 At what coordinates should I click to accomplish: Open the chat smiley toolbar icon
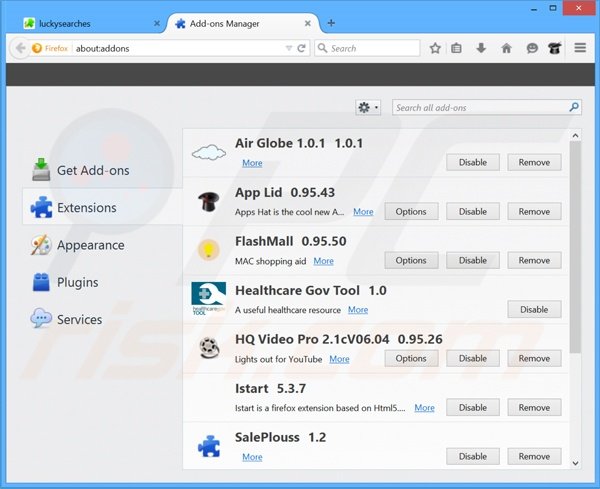532,48
